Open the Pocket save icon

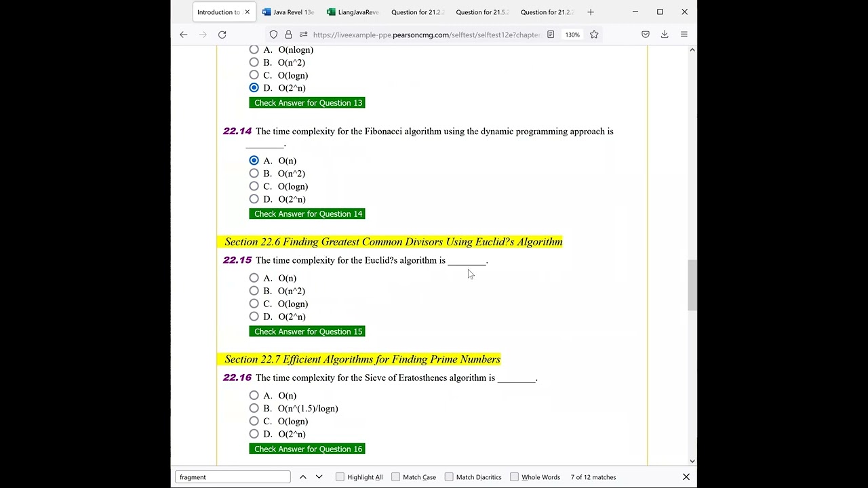(x=646, y=35)
